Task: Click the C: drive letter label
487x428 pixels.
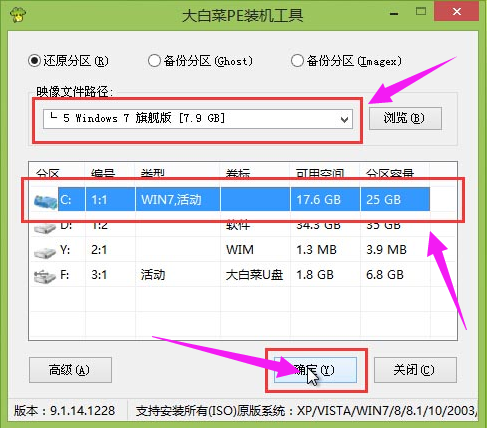Action: [x=65, y=200]
